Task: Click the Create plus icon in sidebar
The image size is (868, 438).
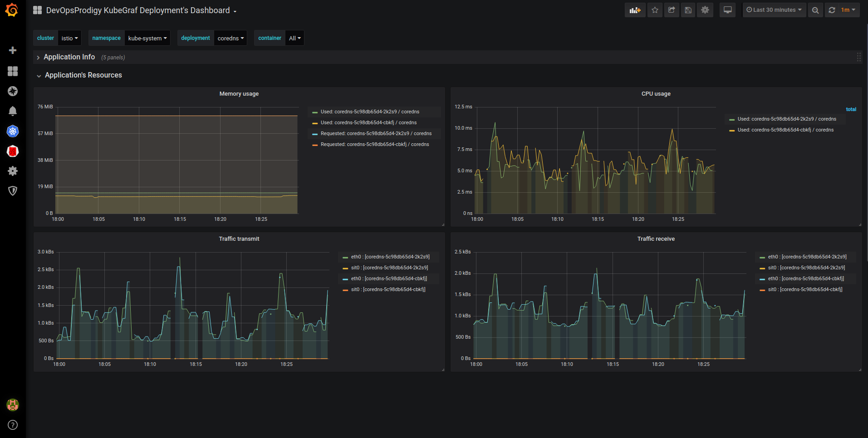Action: (13, 50)
